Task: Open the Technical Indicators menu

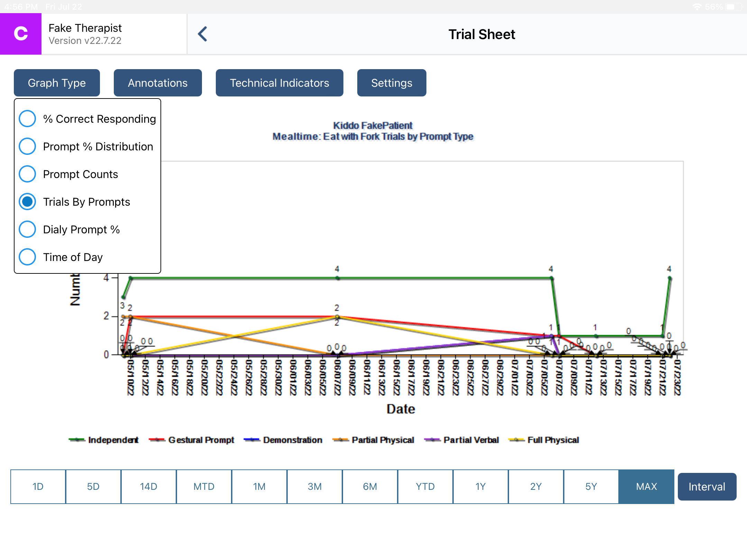Action: click(279, 83)
